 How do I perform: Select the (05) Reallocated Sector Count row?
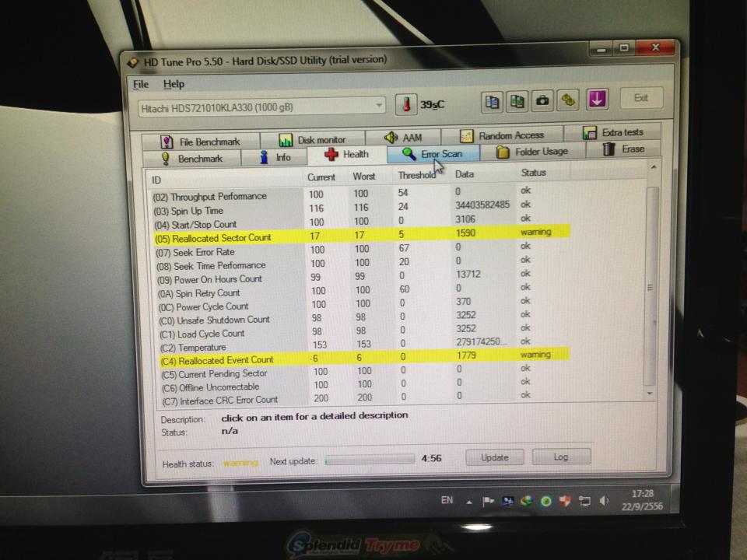click(362, 235)
